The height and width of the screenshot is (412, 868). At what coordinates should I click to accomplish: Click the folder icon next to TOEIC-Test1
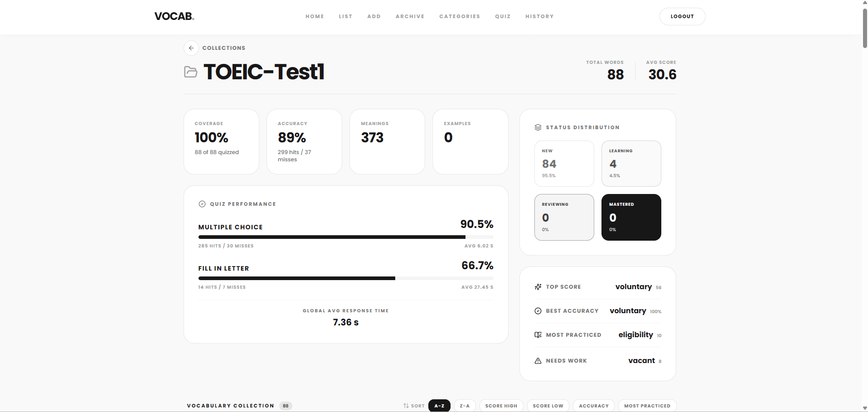pos(191,72)
